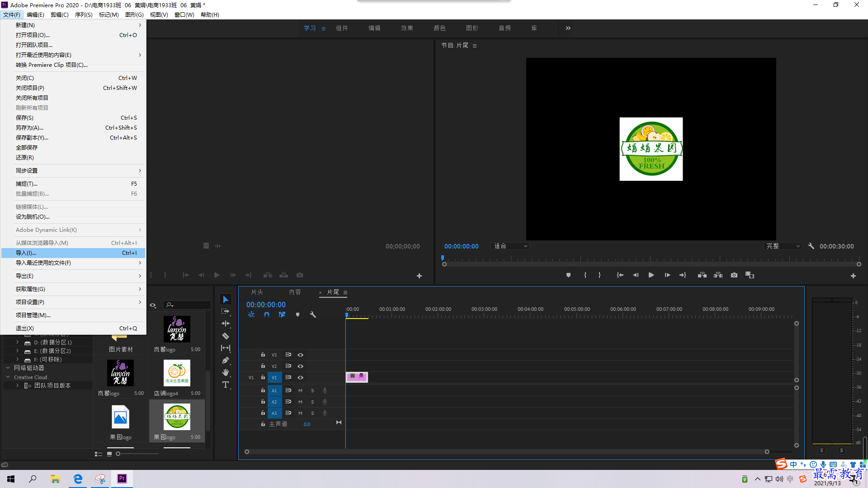Toggle V1 track output eye

point(300,377)
